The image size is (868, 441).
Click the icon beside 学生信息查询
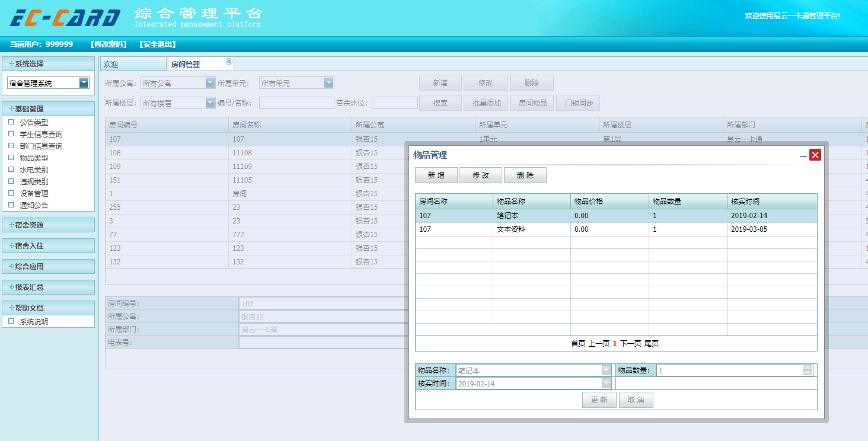[11, 134]
